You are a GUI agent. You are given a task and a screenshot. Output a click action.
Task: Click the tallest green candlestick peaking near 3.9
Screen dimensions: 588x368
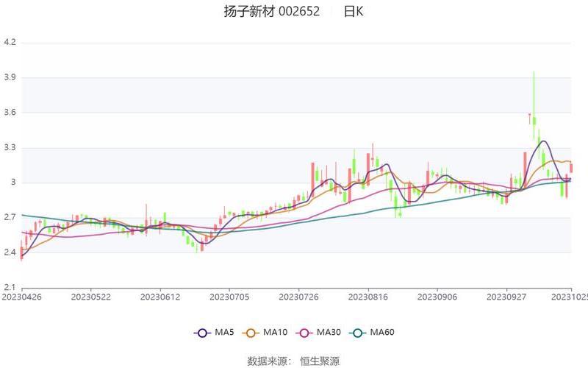click(534, 121)
